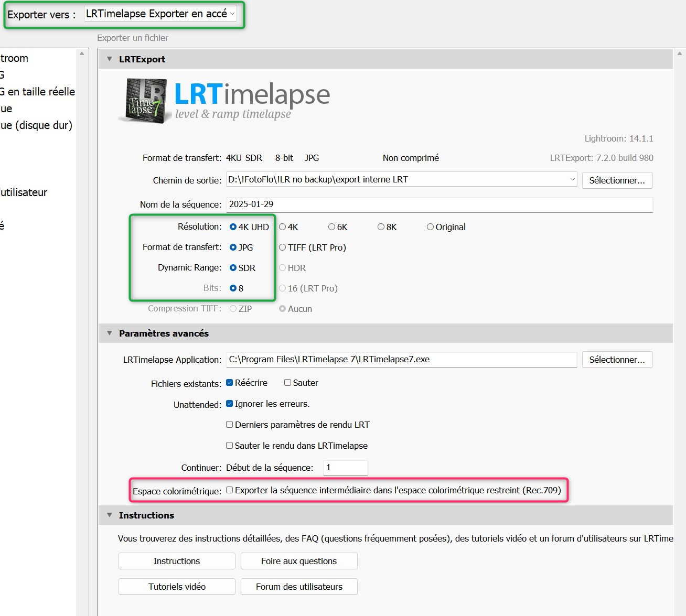686x616 pixels.
Task: Click 'Exporter un fichier' label
Action: pyautogui.click(x=133, y=38)
